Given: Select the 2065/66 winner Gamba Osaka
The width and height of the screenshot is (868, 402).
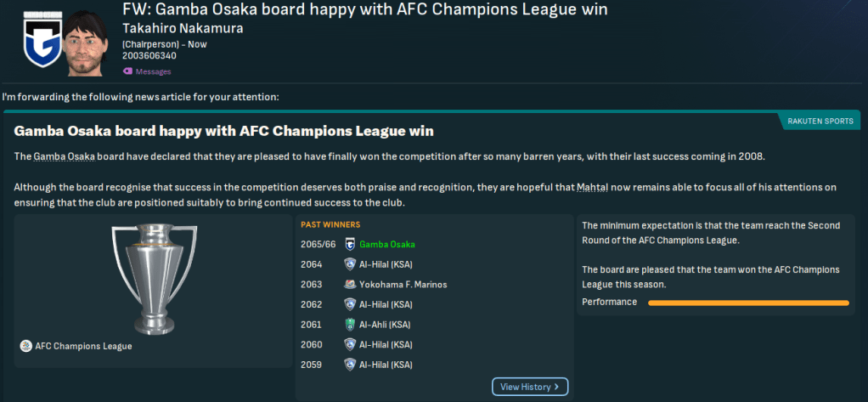Looking at the screenshot, I should point(387,244).
